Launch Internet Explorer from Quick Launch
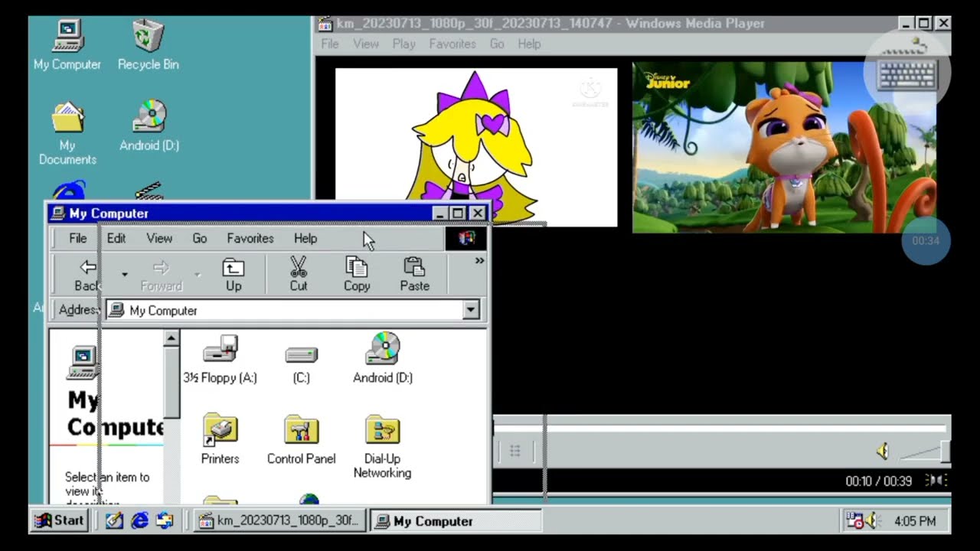Viewport: 980px width, 551px height. 139,520
